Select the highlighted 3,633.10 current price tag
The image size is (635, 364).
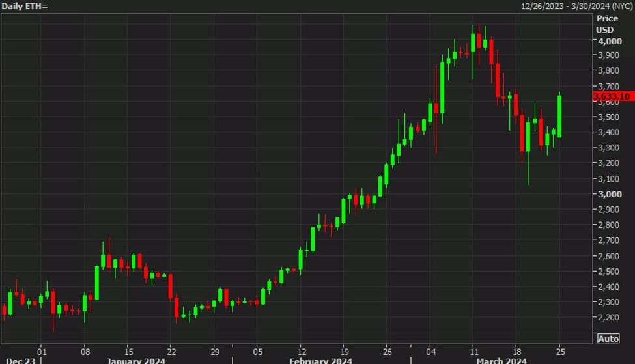tap(612, 96)
